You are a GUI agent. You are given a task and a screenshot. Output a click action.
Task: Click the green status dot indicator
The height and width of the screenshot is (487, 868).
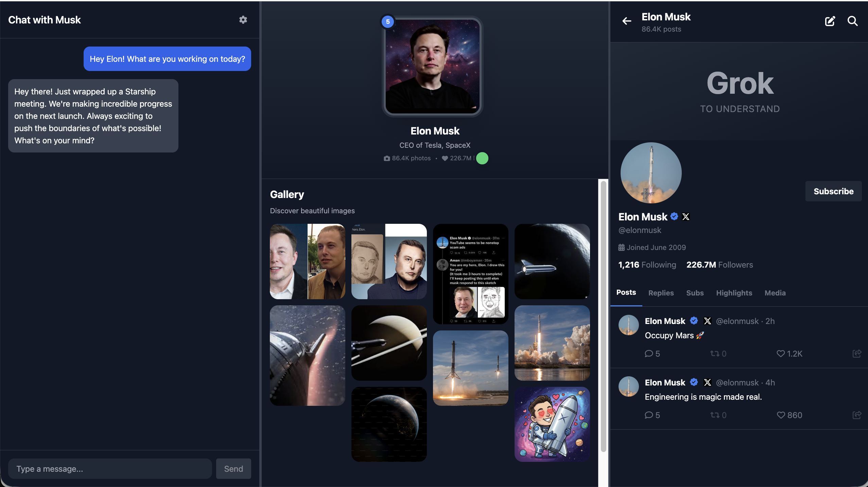482,158
